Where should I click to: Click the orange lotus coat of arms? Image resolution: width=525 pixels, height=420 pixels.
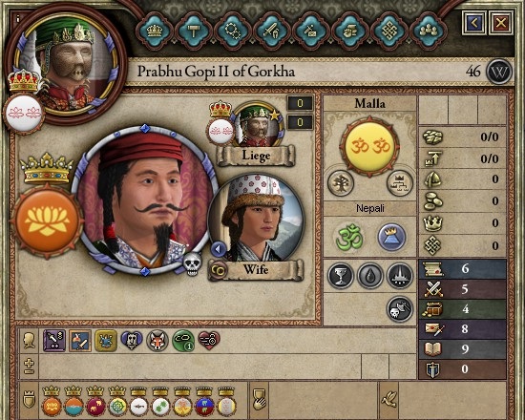coord(47,221)
